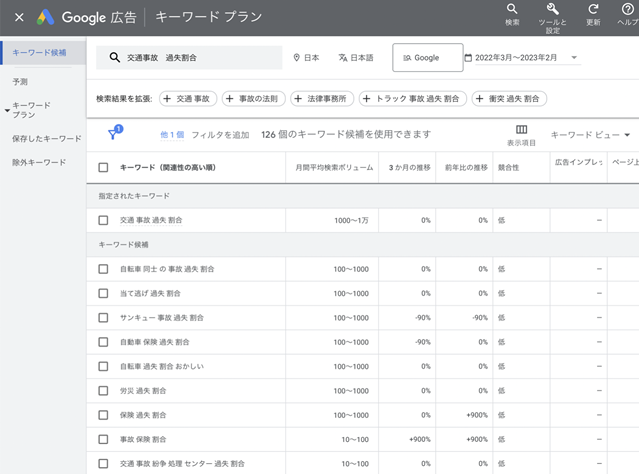Select the Google search network box
This screenshot has height=474, width=639.
click(x=427, y=57)
